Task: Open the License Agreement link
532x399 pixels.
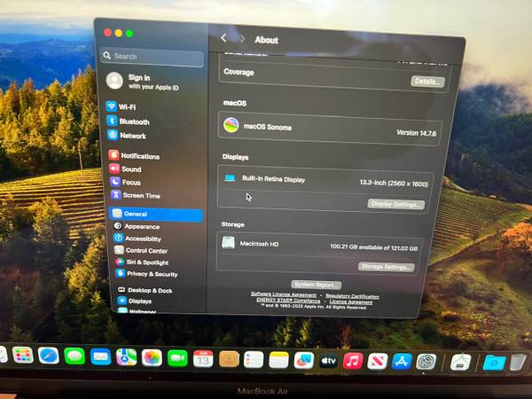Action: click(351, 302)
